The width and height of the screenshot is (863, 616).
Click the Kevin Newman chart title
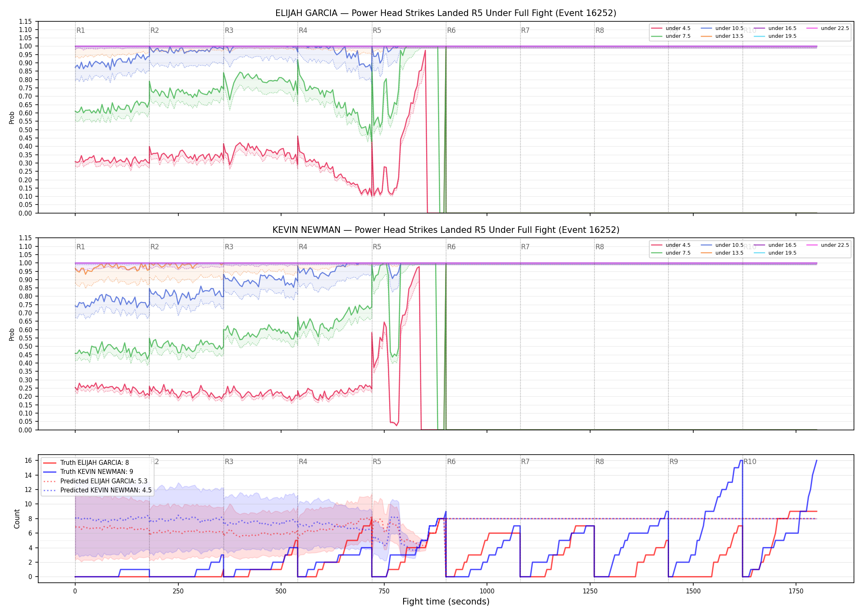tap(446, 230)
